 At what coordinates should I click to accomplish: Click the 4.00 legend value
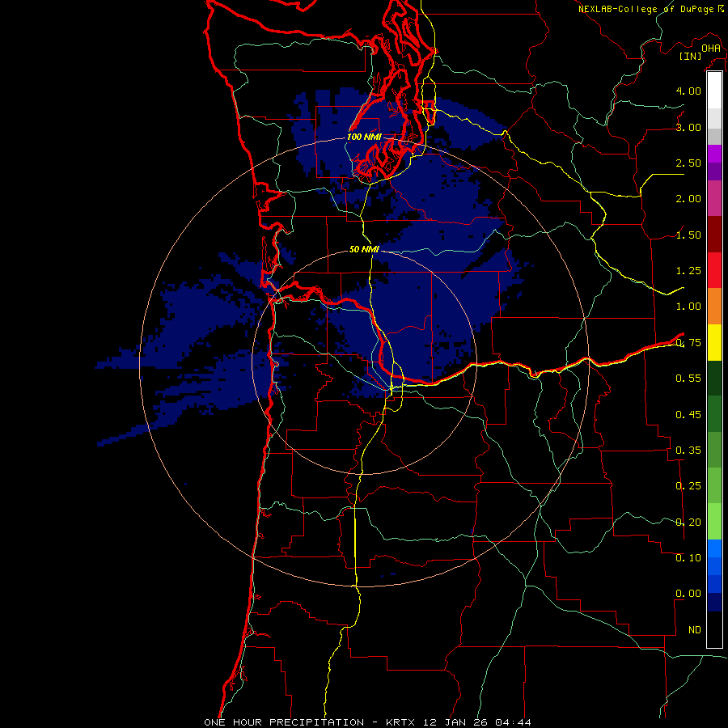tap(688, 91)
